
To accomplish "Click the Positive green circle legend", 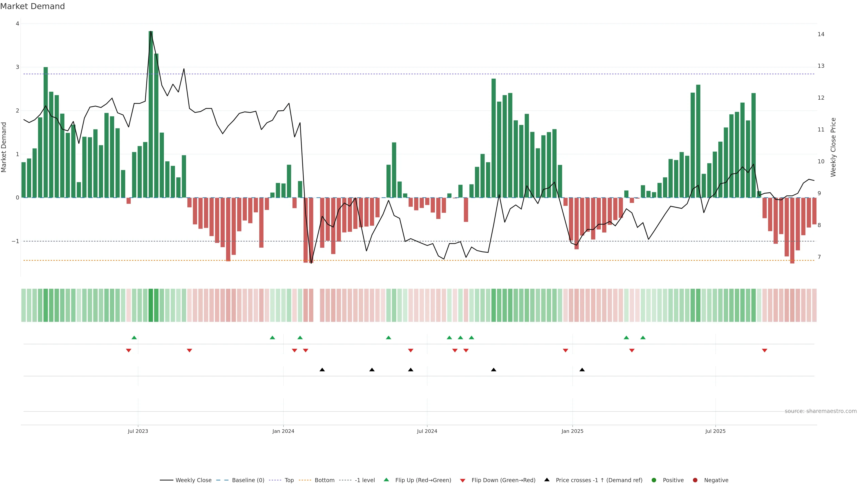I will click(x=654, y=480).
